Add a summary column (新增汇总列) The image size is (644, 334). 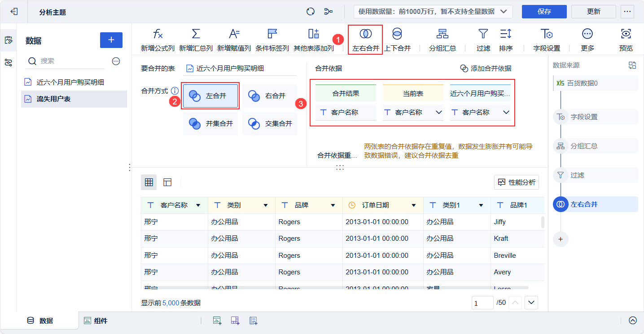196,40
